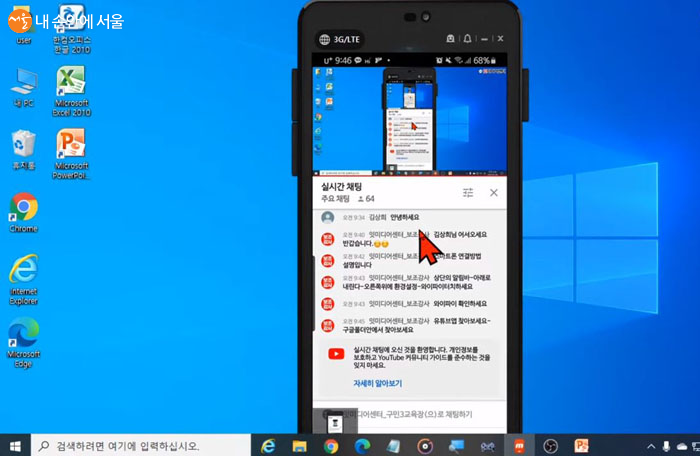Open the live chat filter settings icon
This screenshot has height=456, width=700.
point(468,192)
